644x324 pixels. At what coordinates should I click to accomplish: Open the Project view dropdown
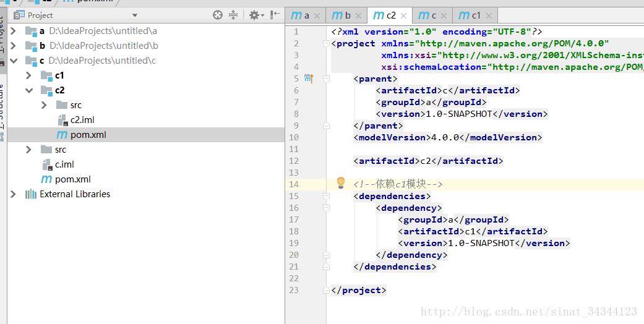(x=135, y=15)
